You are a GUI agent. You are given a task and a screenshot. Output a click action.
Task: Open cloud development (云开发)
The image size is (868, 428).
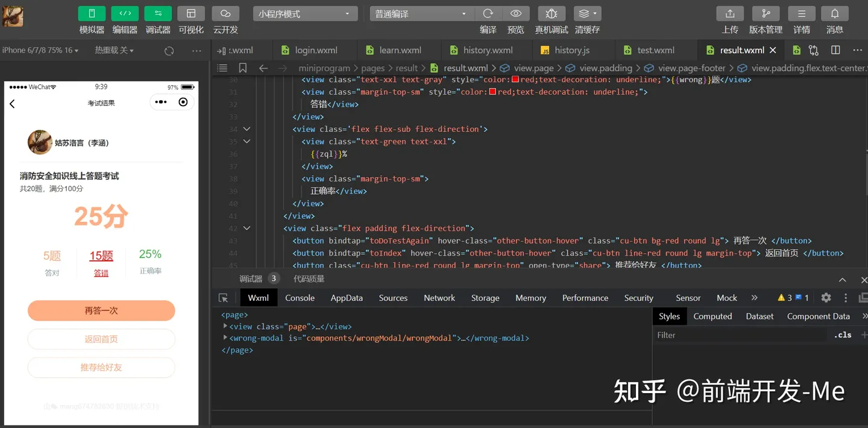point(225,14)
